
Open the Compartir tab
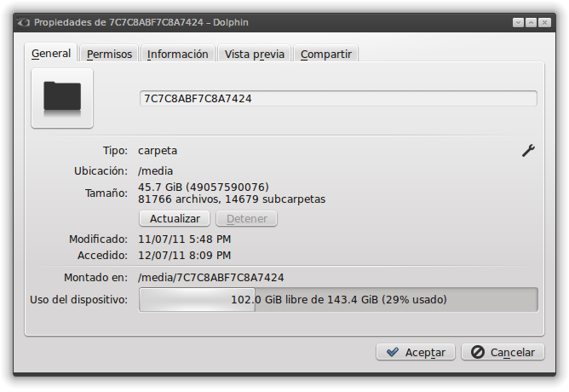[x=326, y=54]
